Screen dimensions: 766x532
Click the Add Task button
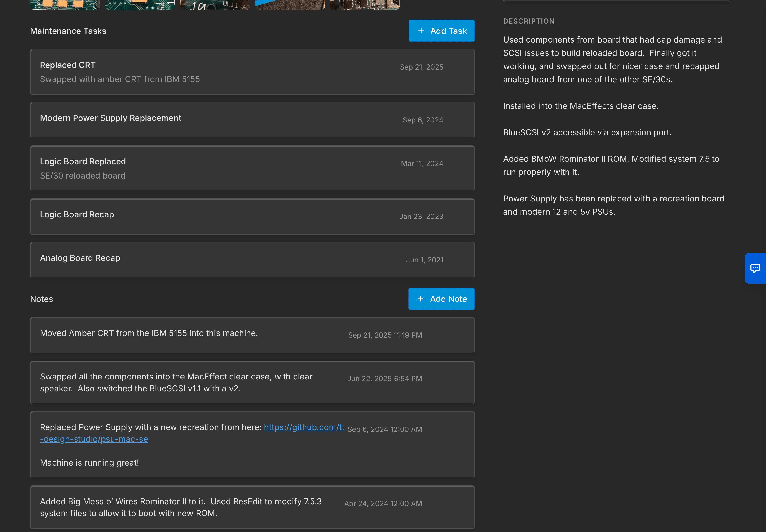[441, 31]
